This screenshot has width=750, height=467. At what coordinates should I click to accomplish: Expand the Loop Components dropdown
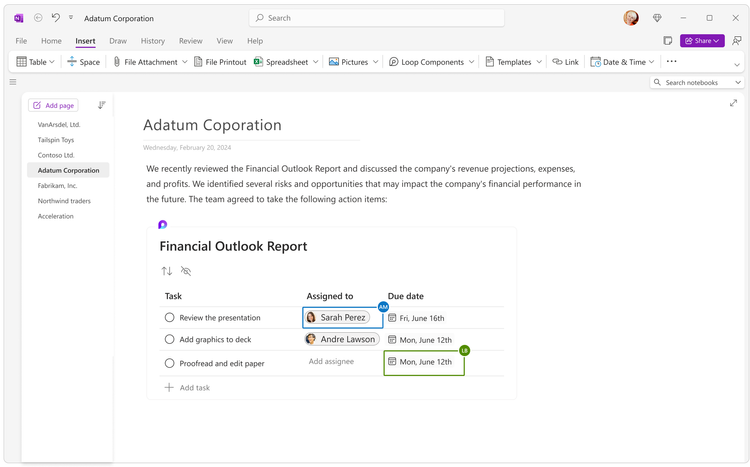tap(471, 62)
